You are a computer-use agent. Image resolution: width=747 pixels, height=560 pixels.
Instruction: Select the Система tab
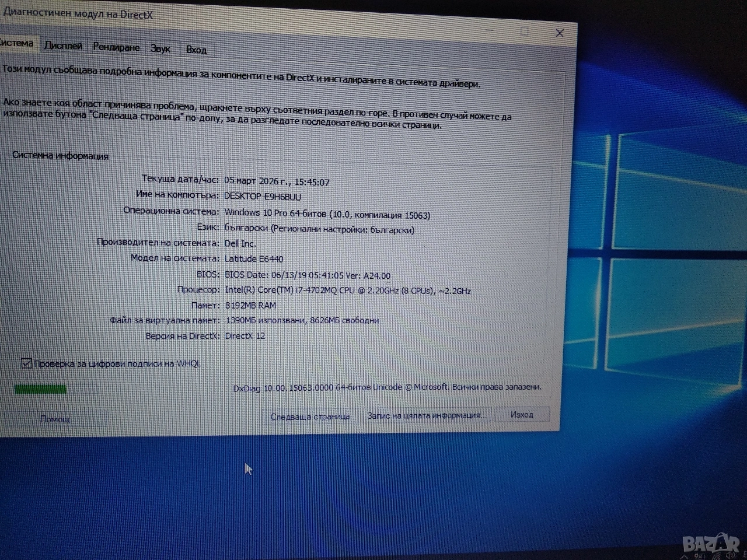click(18, 43)
